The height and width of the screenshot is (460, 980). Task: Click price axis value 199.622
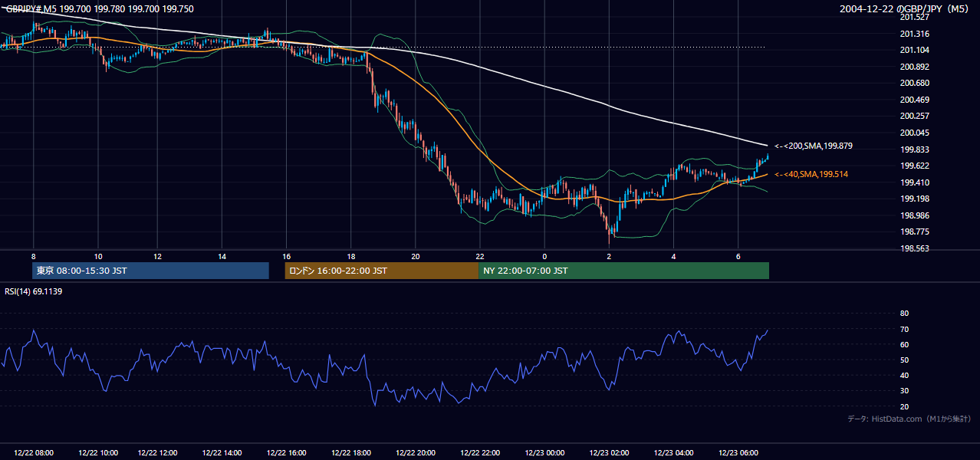pyautogui.click(x=914, y=166)
